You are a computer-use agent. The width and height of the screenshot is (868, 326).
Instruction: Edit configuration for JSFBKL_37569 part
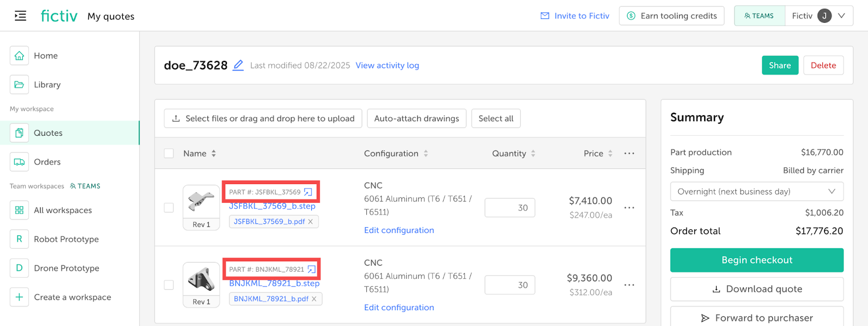pyautogui.click(x=399, y=230)
